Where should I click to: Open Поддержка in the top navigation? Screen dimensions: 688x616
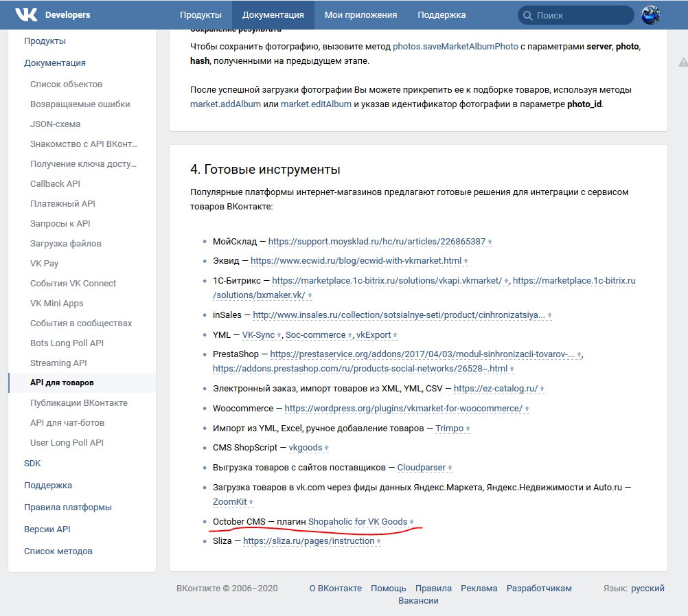(442, 14)
